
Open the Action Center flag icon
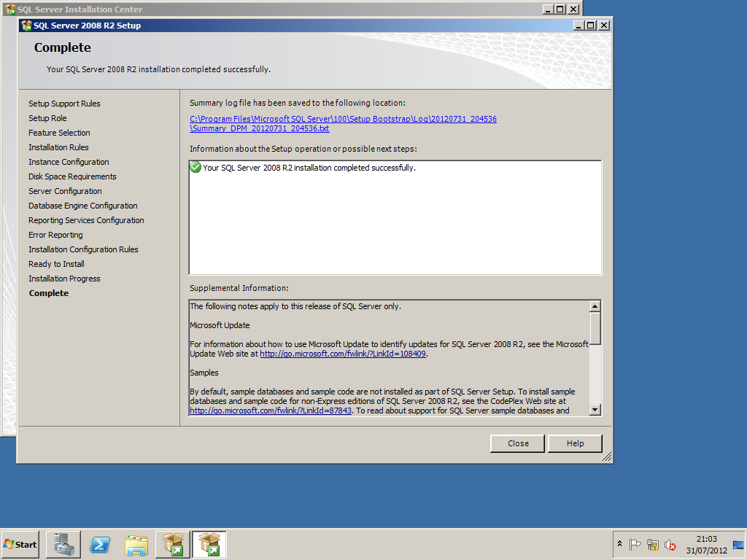pos(635,544)
